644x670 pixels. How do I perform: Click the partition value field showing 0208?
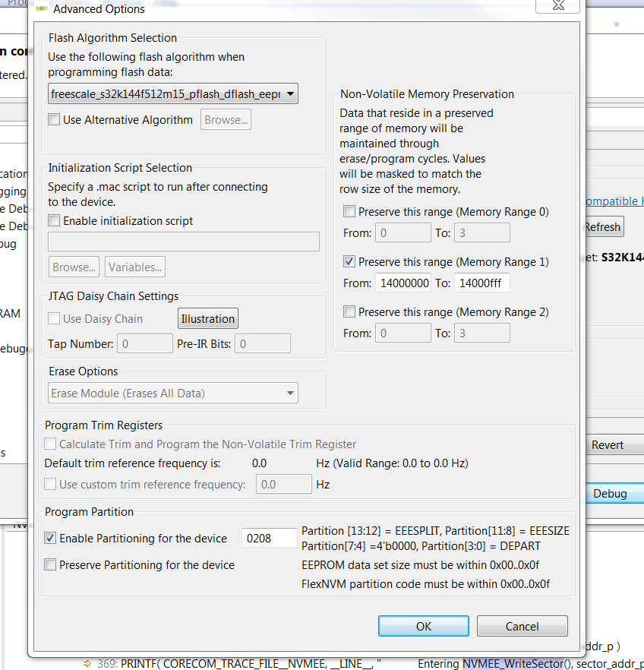point(268,538)
